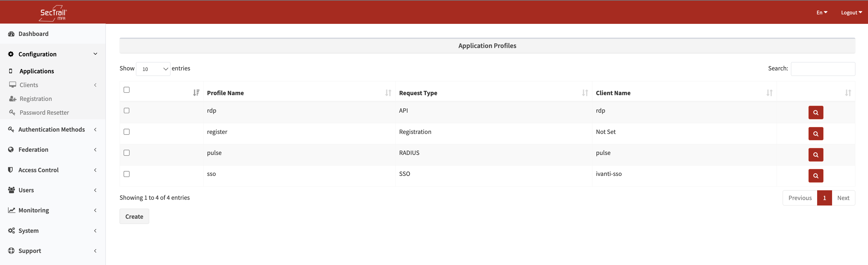Open the Show entries dropdown
The width and height of the screenshot is (868, 265).
(153, 69)
